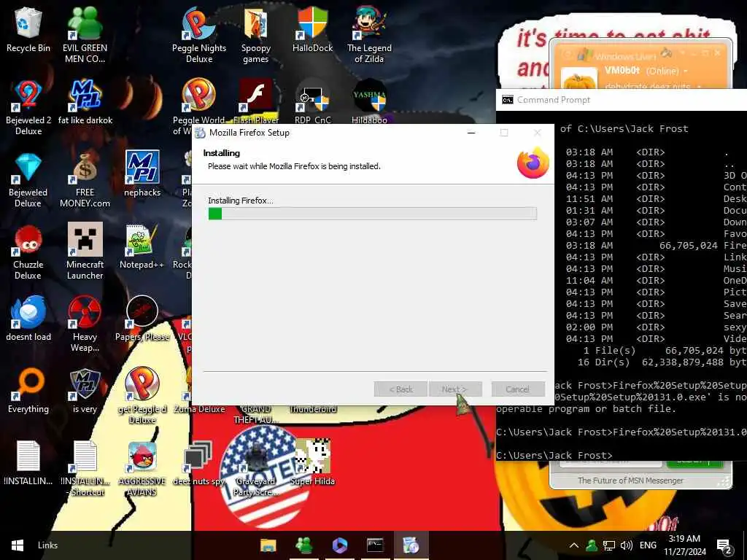Image resolution: width=747 pixels, height=560 pixels.
Task: Open taskbar clock showing 3:19 AM
Action: [684, 545]
